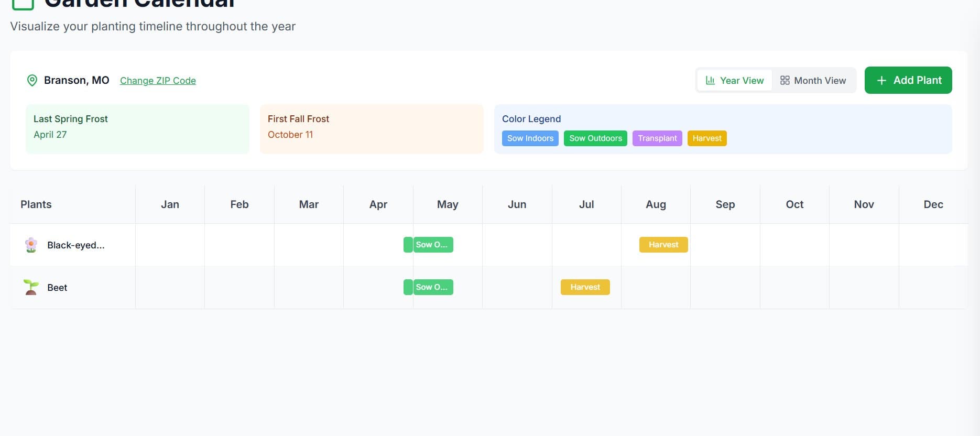Click the plus icon on Add Plant
The image size is (980, 436).
[881, 80]
